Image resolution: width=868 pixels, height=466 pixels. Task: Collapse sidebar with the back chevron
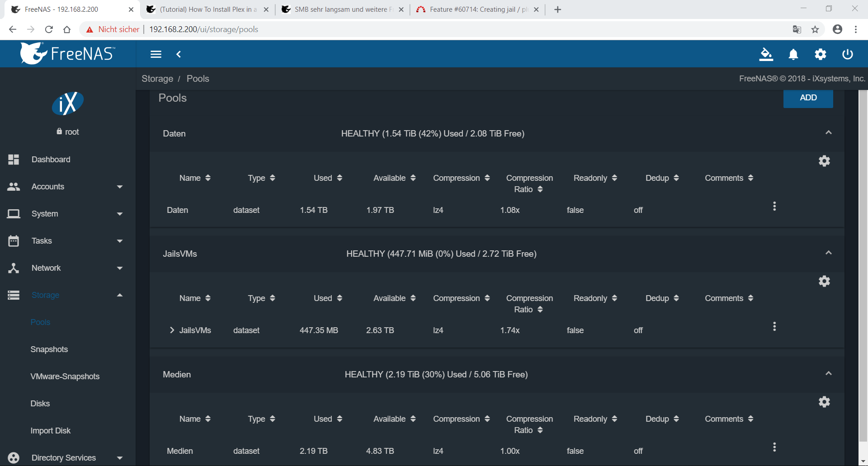pyautogui.click(x=179, y=54)
